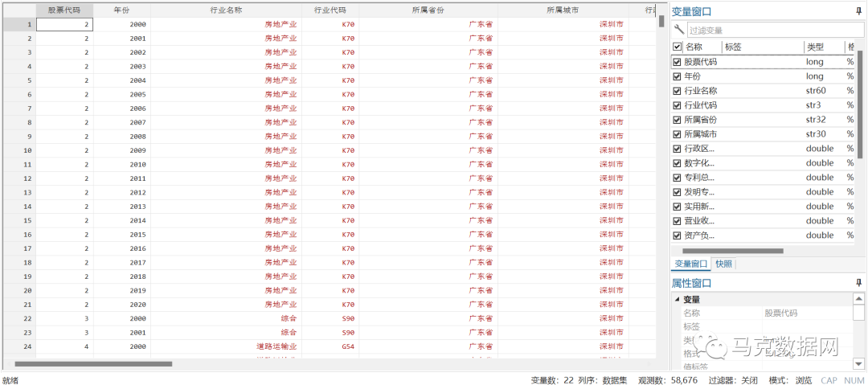868x385 pixels.
Task: Click the 深圳市 cell in row 15
Action: point(563,220)
